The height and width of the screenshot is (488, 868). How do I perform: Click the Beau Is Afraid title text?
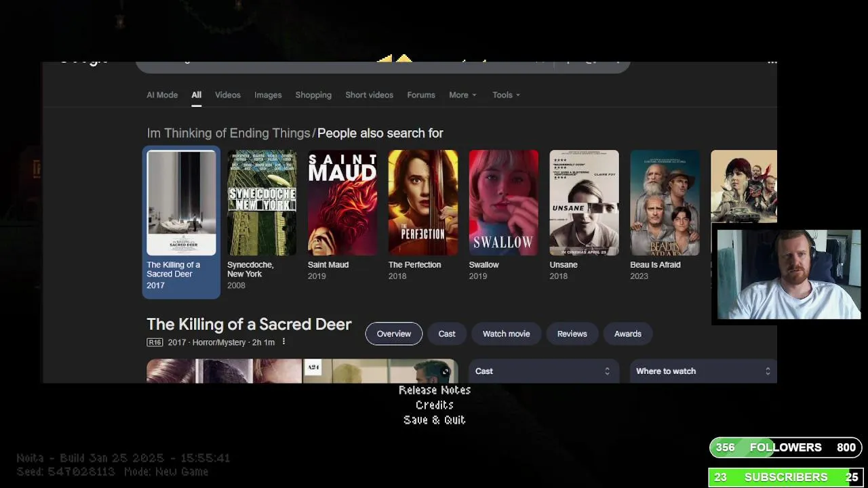coord(655,265)
